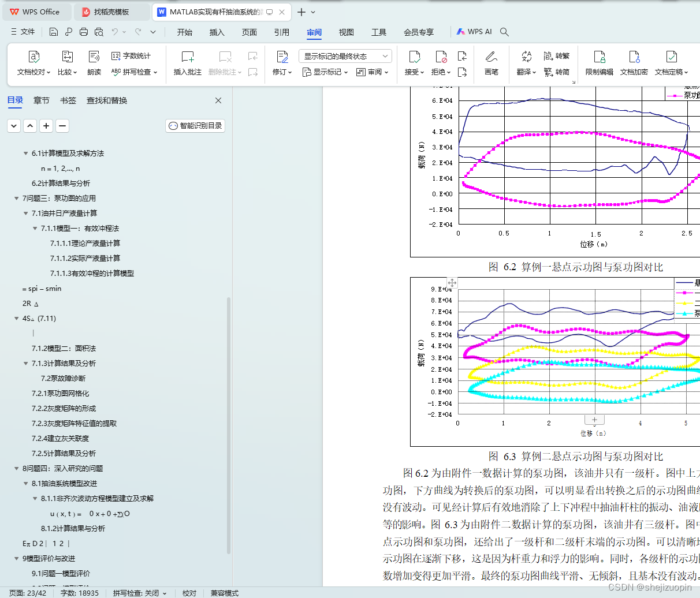Switch to the 视图 ribbon tab

(x=347, y=32)
